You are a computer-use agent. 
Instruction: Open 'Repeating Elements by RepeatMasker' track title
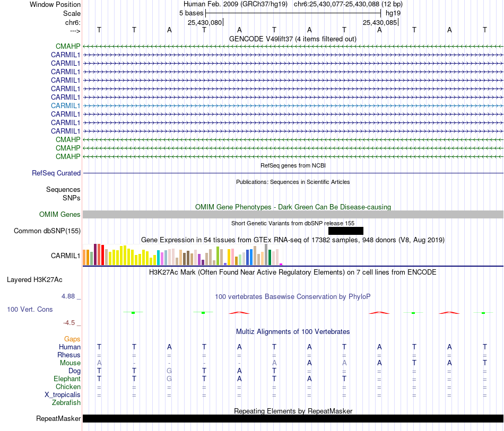[293, 411]
